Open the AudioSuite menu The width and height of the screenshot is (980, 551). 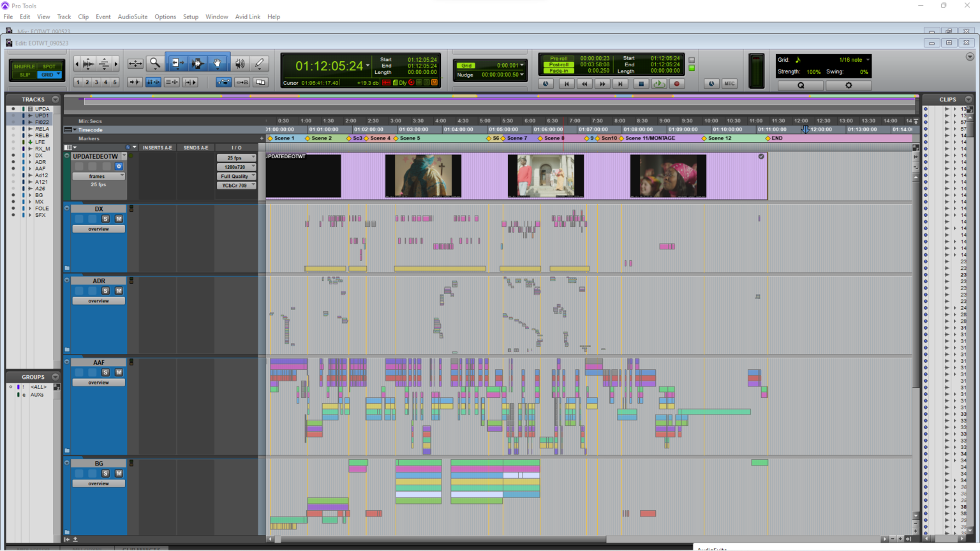[132, 17]
